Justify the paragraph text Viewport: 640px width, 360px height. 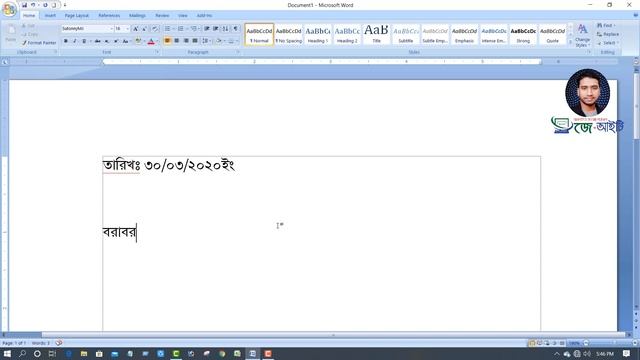195,41
